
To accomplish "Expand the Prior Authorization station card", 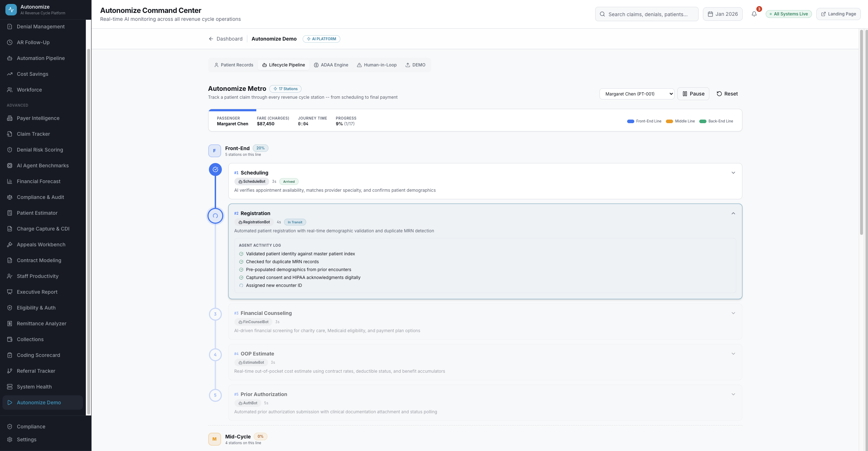I will click(733, 394).
